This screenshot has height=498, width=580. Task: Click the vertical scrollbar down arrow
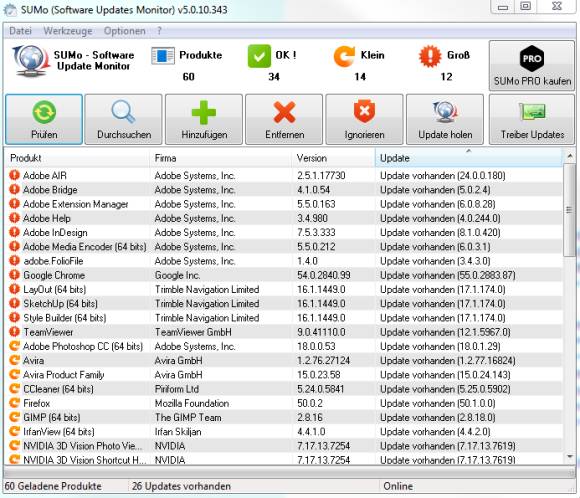[570, 457]
